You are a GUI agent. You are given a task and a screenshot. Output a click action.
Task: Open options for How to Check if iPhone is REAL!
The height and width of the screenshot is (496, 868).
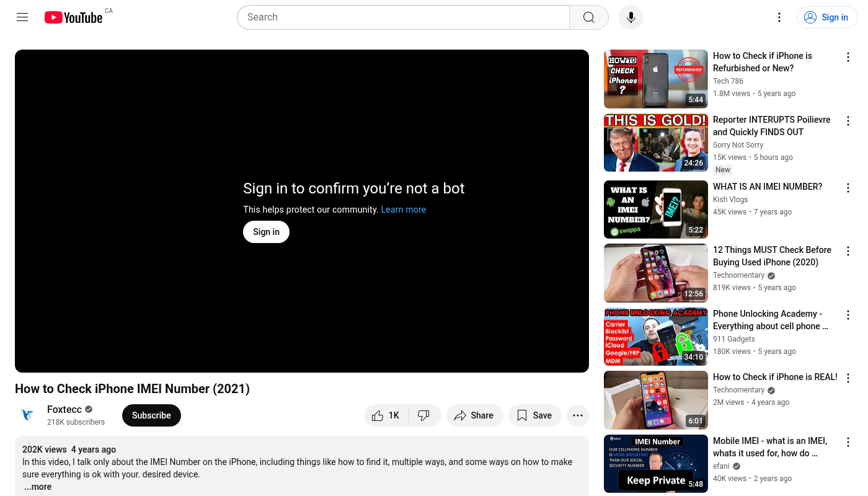848,378
